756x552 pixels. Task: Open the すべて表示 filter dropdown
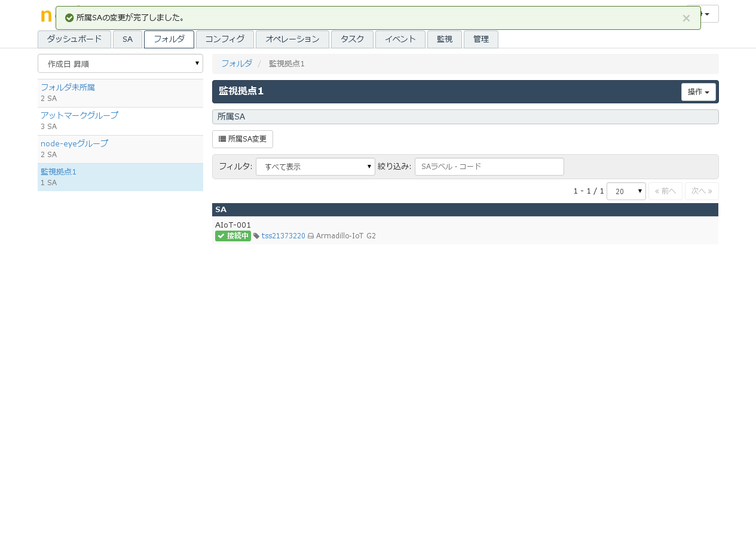[x=316, y=167]
